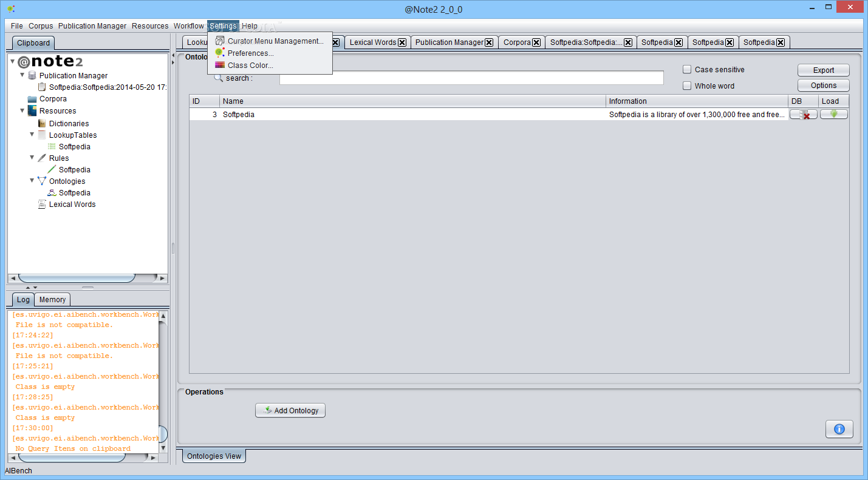Click the magnifier icon beside search
The image size is (868, 480).
tap(219, 78)
